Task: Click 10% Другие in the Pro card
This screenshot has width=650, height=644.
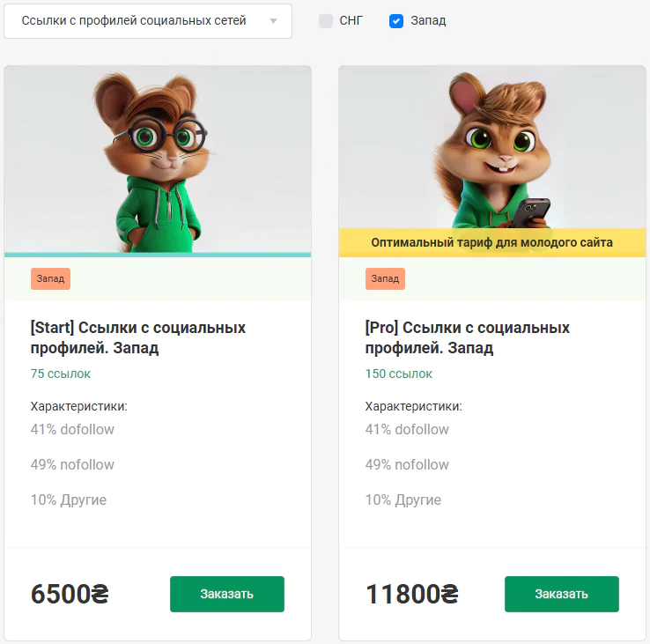Action: tap(403, 500)
